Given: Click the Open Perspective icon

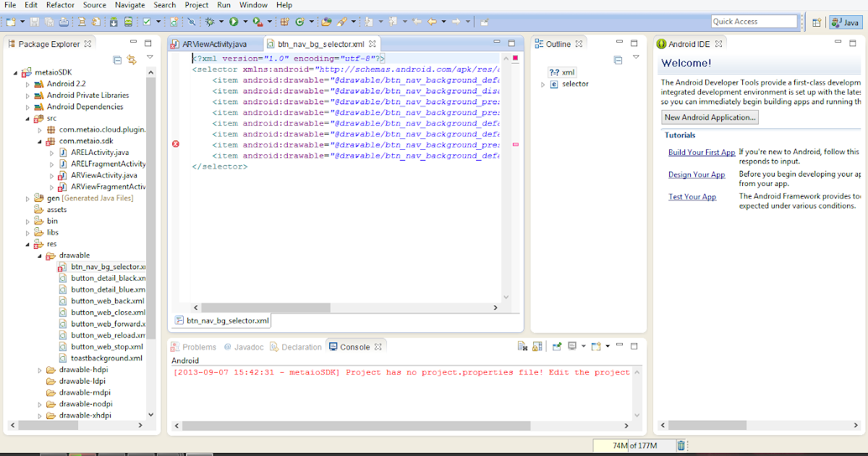Looking at the screenshot, I should coord(817,22).
